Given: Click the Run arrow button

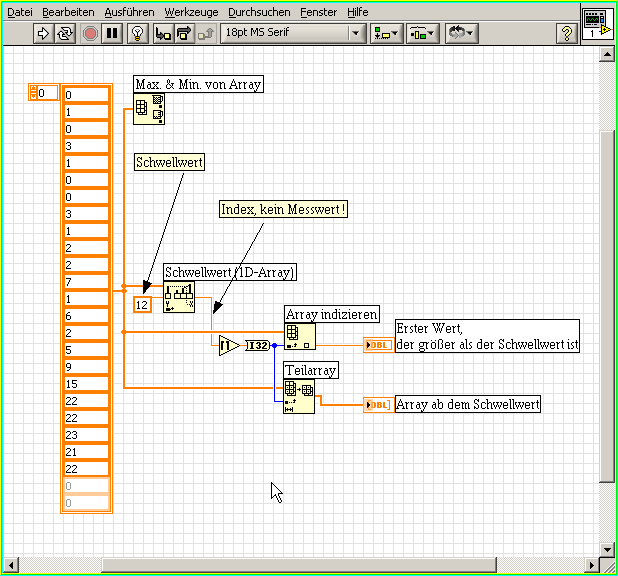Looking at the screenshot, I should pos(43,33).
